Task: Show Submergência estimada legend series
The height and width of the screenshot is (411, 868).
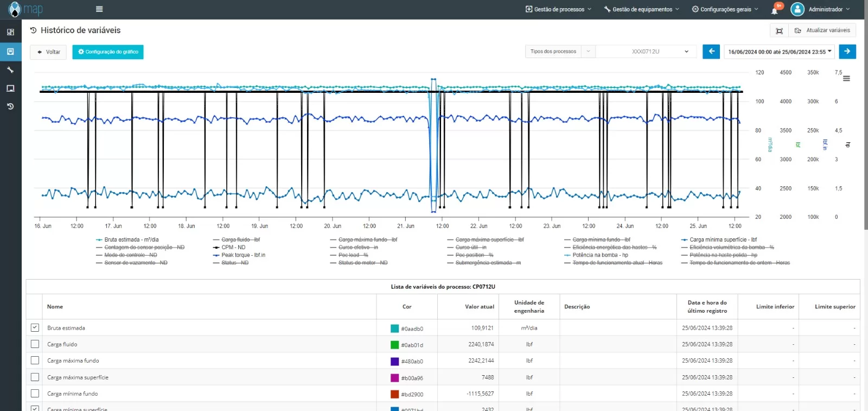Action: (484, 263)
